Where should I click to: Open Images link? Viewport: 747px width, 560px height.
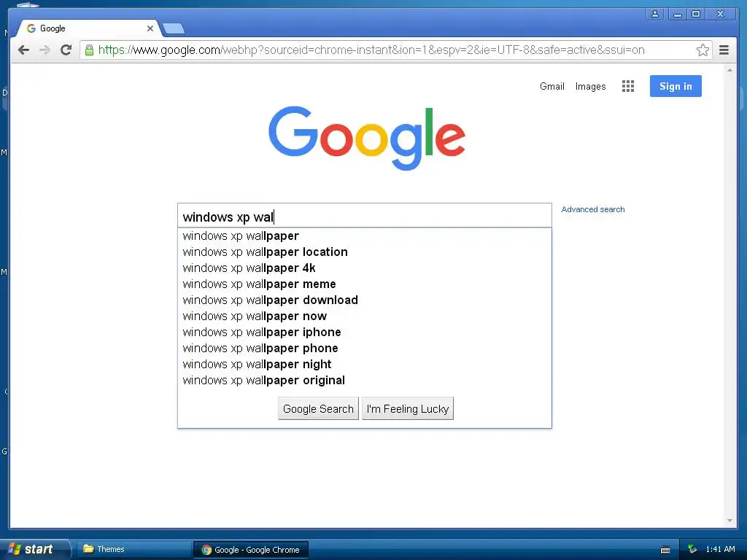[590, 86]
